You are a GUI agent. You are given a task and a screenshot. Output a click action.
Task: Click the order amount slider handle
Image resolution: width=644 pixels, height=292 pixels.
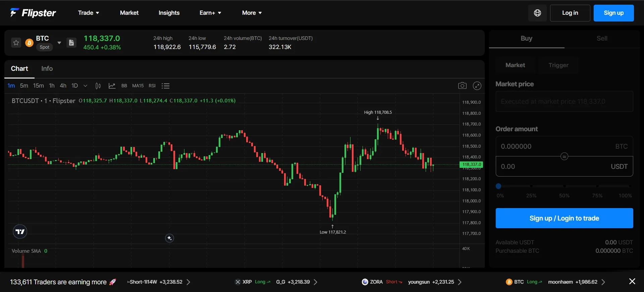click(x=498, y=186)
